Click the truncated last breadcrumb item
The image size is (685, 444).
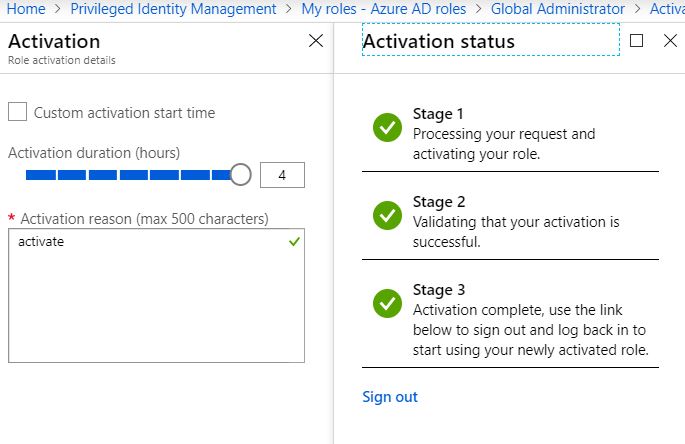pos(666,9)
